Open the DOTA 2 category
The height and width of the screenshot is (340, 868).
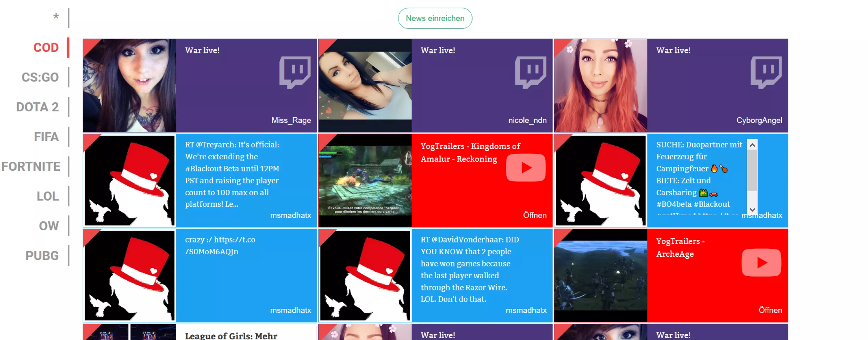coord(37,107)
